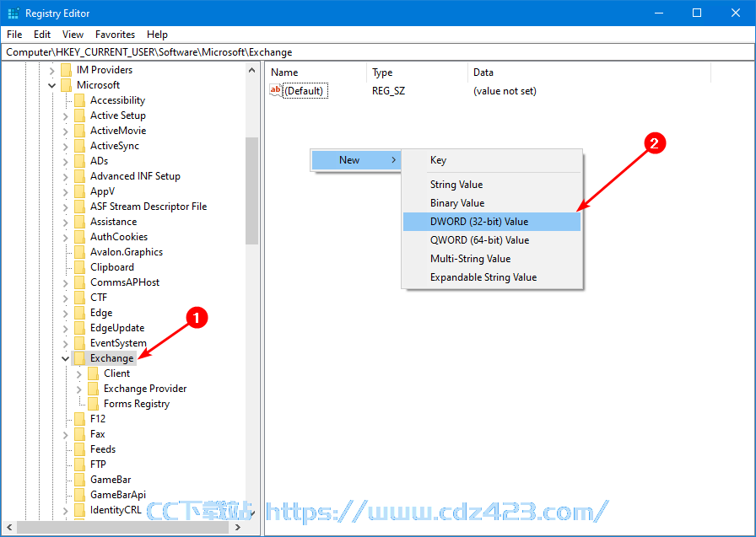Click the horizontal scroll right arrow

[238, 528]
